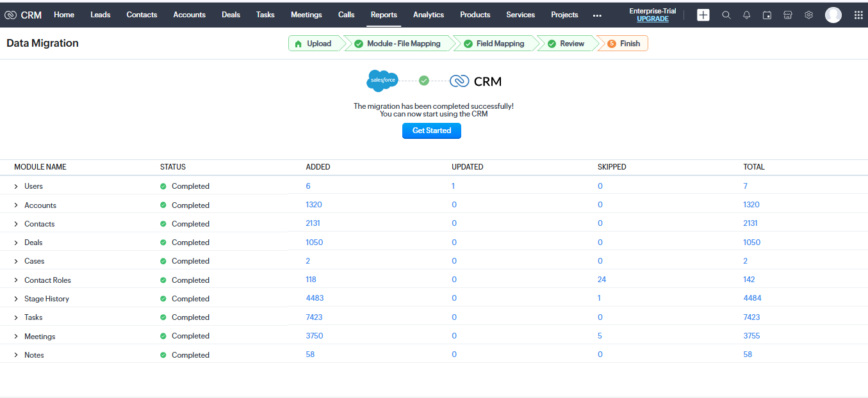868x398 pixels.
Task: Click the user profile avatar
Action: (833, 15)
